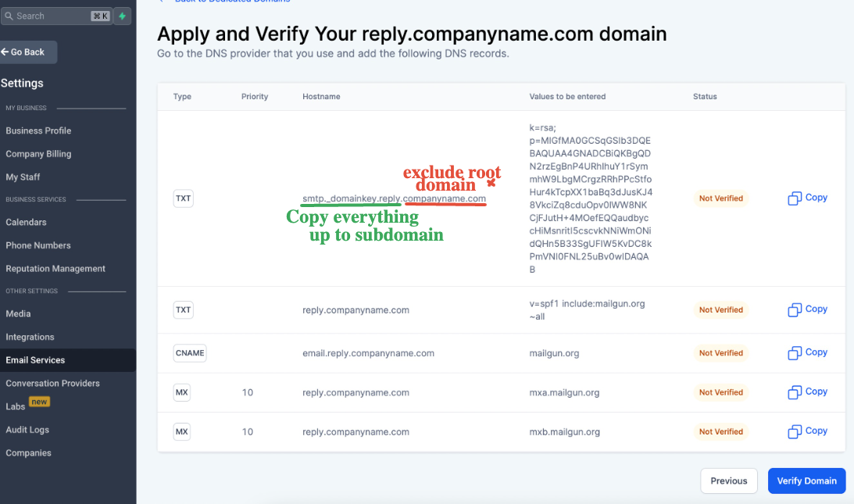Click the Verify Domain button
854x504 pixels.
coord(806,481)
